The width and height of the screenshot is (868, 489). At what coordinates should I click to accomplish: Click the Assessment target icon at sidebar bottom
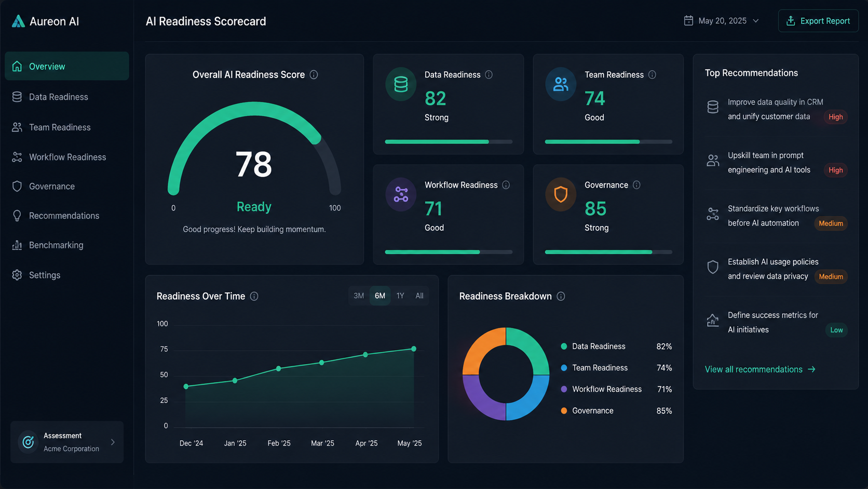pyautogui.click(x=28, y=442)
